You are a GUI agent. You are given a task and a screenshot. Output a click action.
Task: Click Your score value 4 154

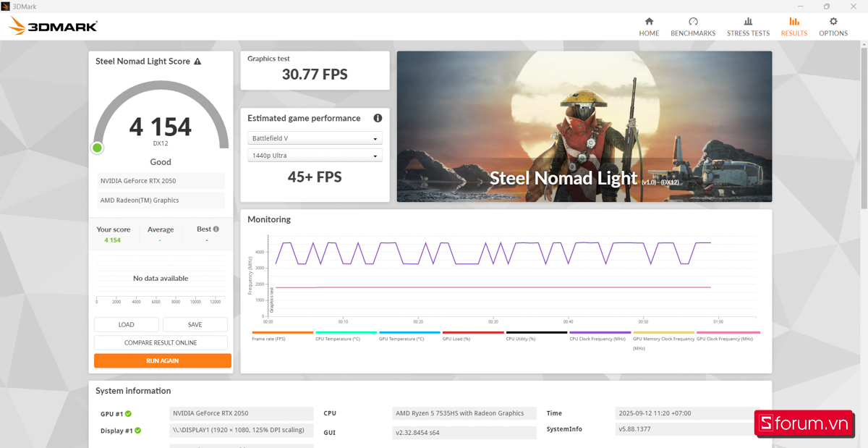coord(113,240)
